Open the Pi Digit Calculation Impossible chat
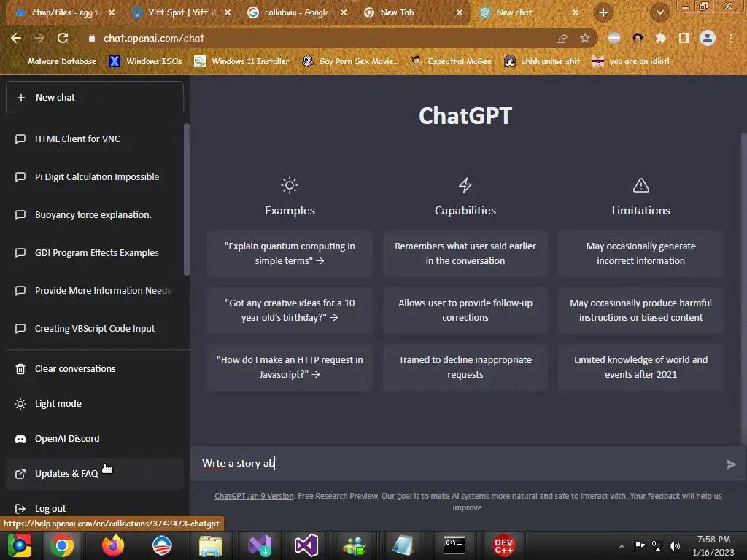Screen dimensions: 747x560 click(94, 176)
